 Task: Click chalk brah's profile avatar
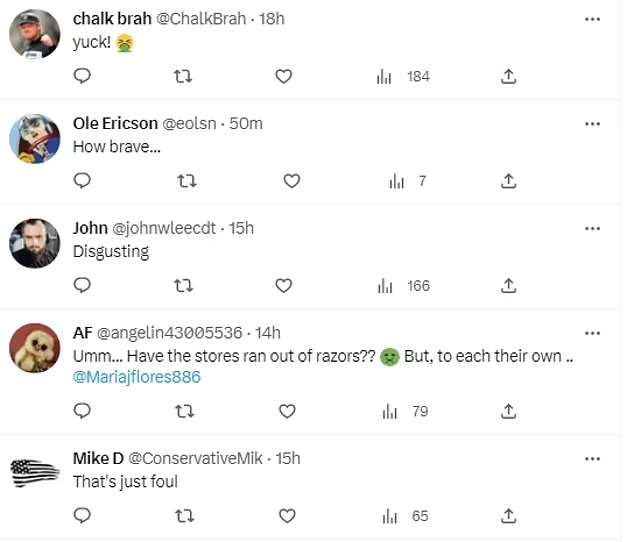pos(34,34)
